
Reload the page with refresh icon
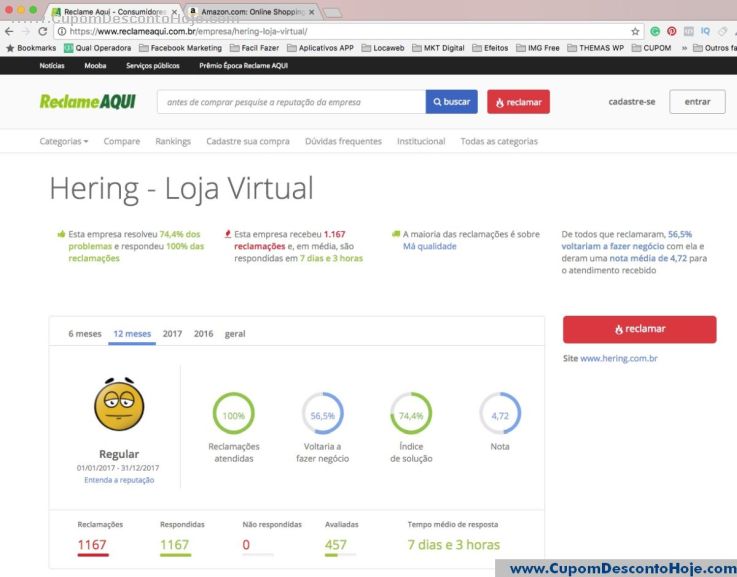tap(43, 31)
